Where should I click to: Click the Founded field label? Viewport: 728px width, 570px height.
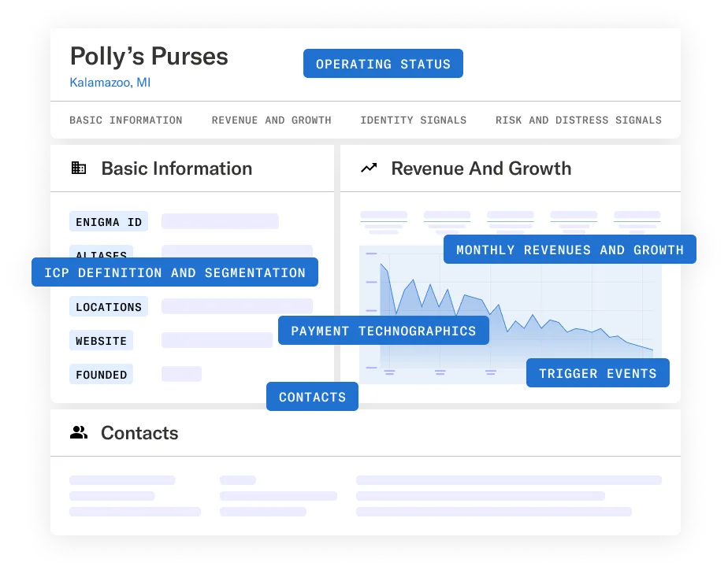pyautogui.click(x=101, y=374)
